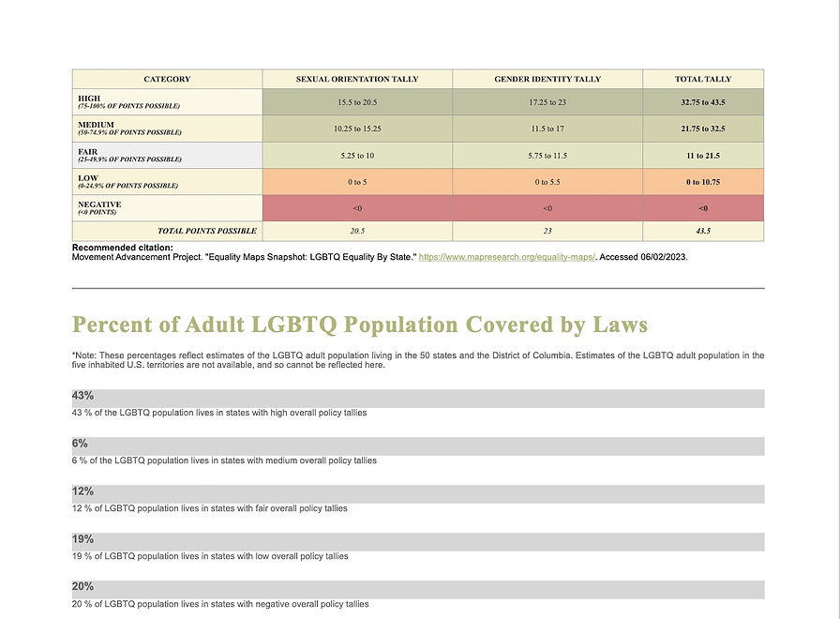Click the page heading Percent of Adult LGBTQ Population
840x619 pixels.
click(x=359, y=325)
